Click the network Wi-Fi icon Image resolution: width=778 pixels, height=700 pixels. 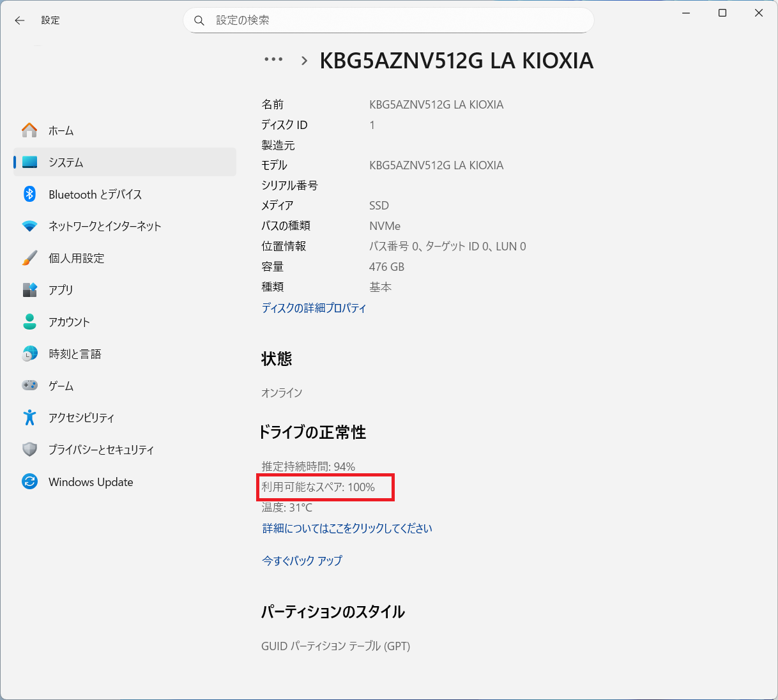pos(29,226)
